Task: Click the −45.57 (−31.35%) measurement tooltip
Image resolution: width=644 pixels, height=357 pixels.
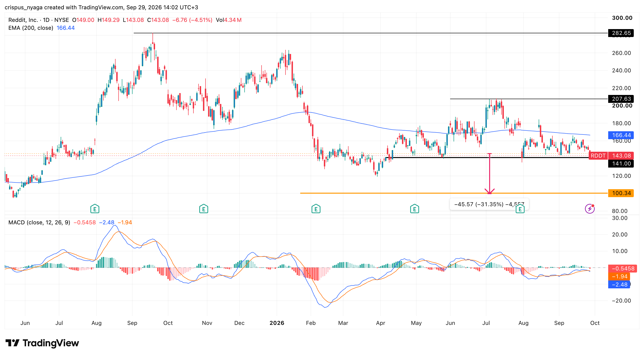Action: point(489,204)
